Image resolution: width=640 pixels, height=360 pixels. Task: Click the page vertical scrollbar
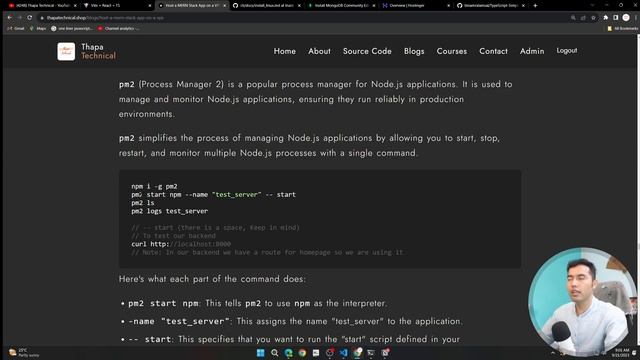pos(638,190)
